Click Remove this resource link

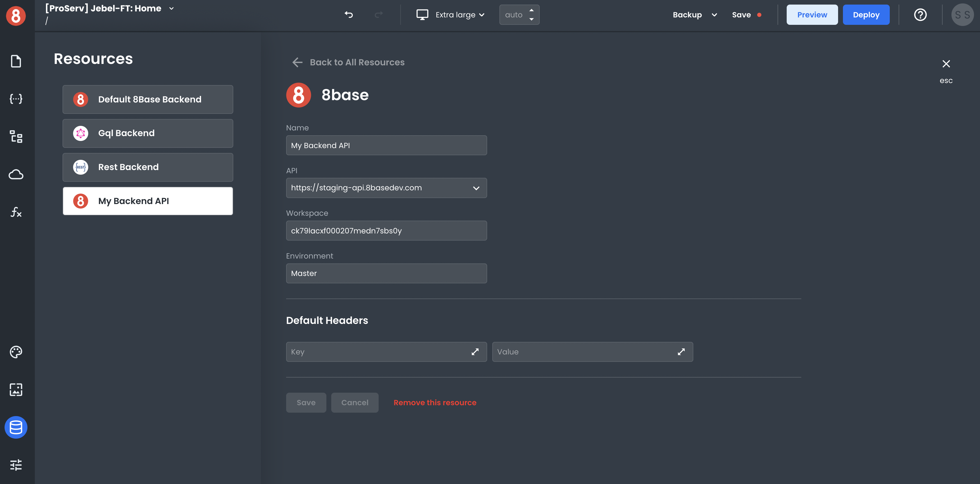click(434, 402)
